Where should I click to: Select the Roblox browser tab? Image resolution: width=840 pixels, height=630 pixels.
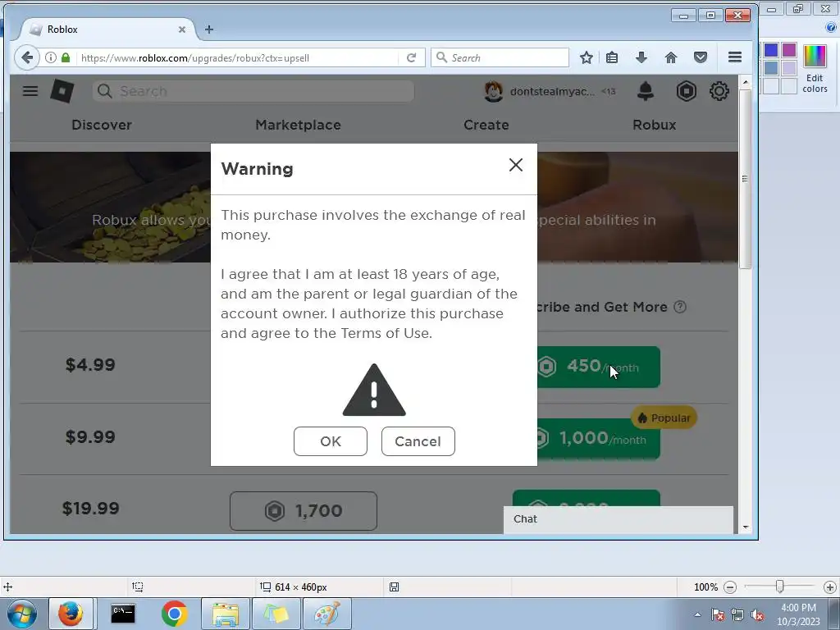click(x=107, y=30)
